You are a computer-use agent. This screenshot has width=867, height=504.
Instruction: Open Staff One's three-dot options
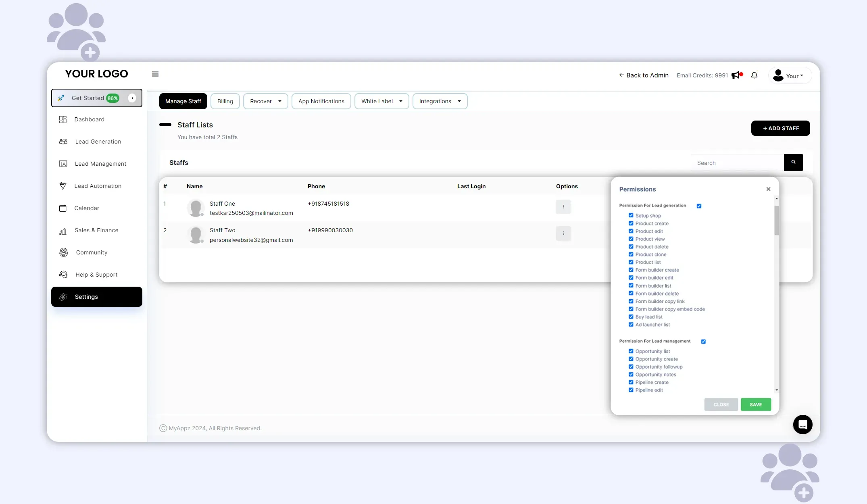[x=563, y=207]
